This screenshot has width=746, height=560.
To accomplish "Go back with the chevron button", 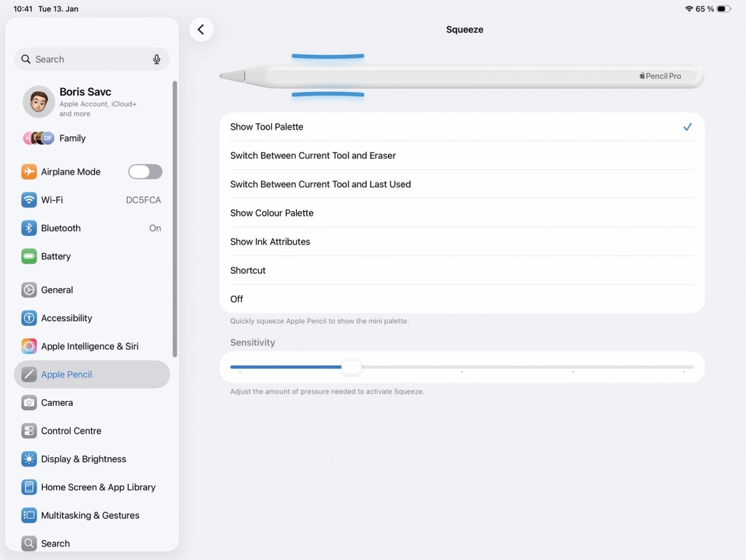I will coord(201,29).
